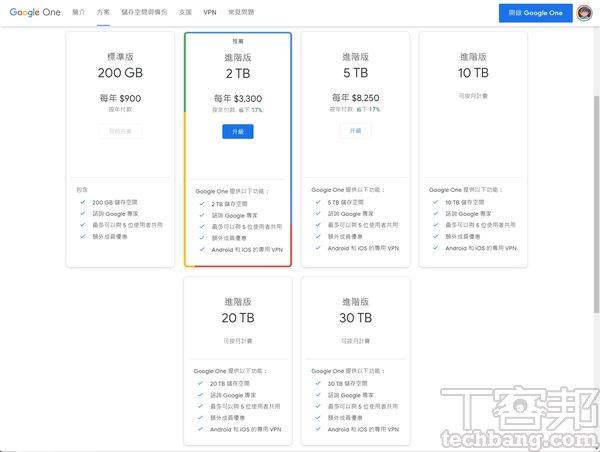This screenshot has height=452, width=600.
Task: Click the Android/iOS VPN row in 10 TB card
Action: pos(481,248)
